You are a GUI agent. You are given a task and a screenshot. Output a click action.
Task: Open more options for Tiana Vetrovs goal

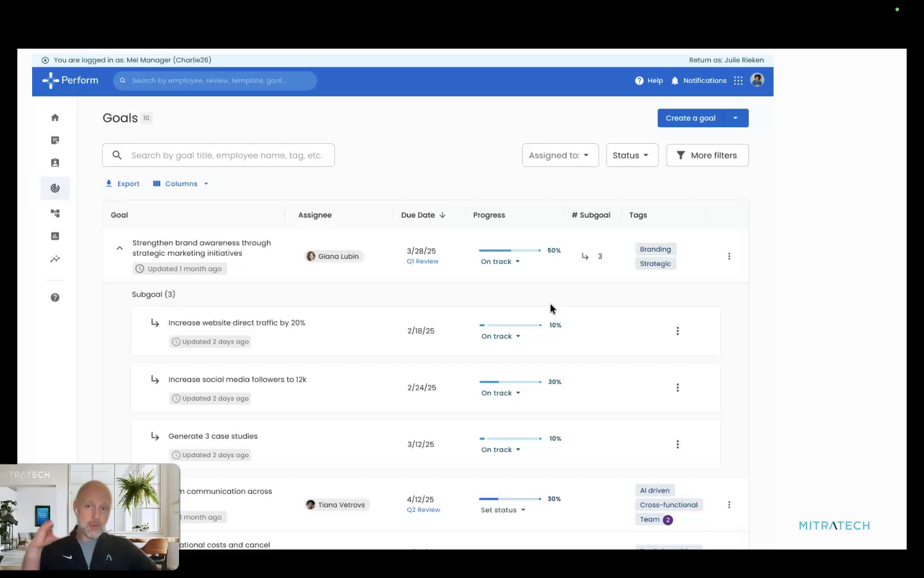pyautogui.click(x=729, y=505)
